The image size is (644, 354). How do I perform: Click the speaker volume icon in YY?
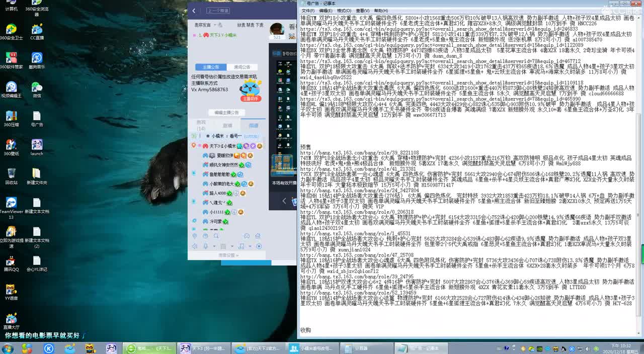pos(194,246)
